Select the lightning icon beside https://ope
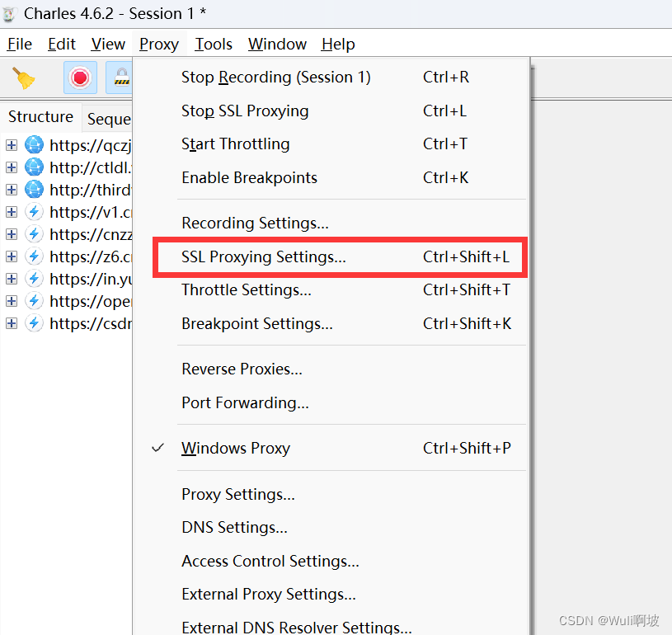Screen dimensions: 672x635 point(35,301)
